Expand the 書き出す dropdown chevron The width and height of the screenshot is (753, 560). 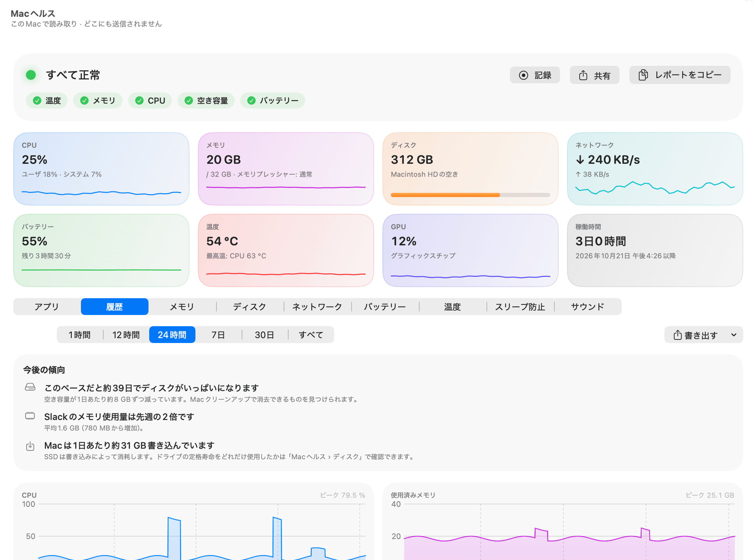tap(734, 335)
